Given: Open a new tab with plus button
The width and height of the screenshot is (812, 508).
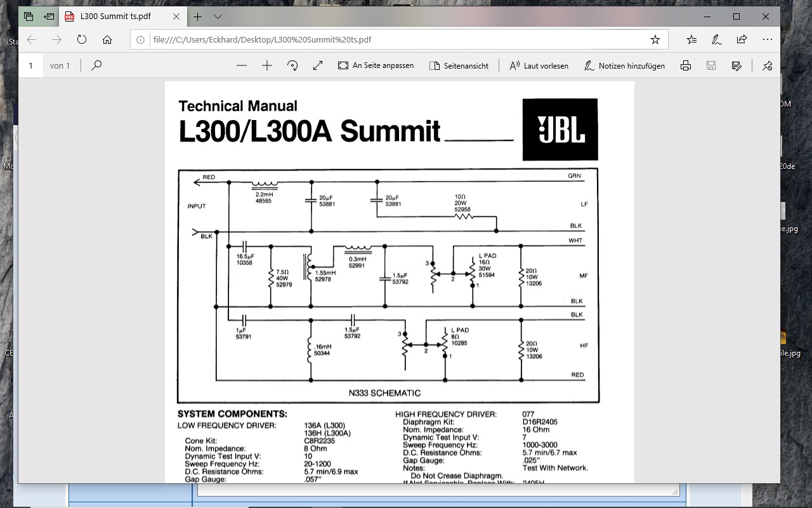Looking at the screenshot, I should coord(198,17).
